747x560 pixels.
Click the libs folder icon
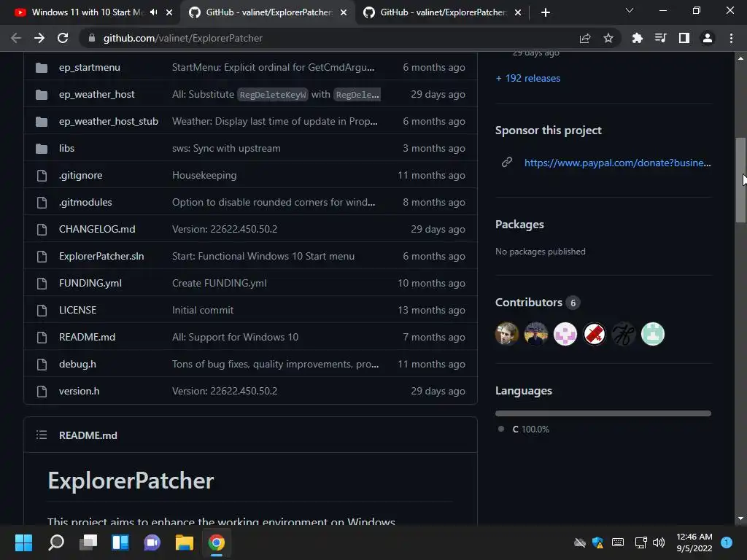click(42, 149)
